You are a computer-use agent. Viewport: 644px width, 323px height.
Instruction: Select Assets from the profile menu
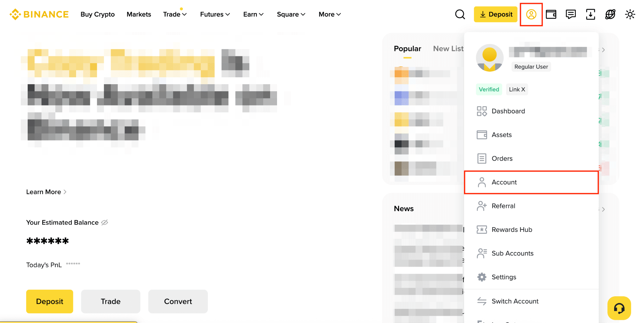pyautogui.click(x=531, y=135)
